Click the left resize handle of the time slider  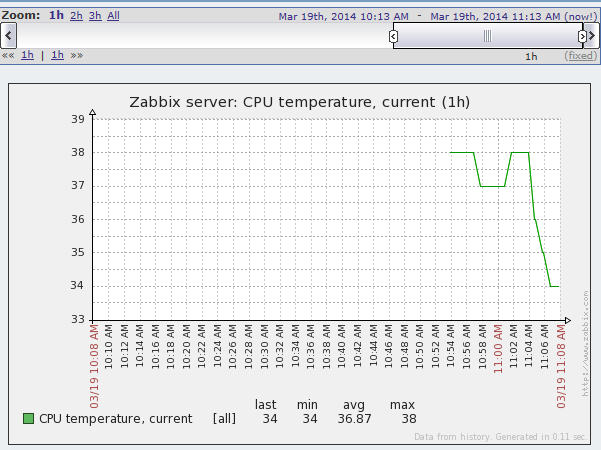pos(393,36)
